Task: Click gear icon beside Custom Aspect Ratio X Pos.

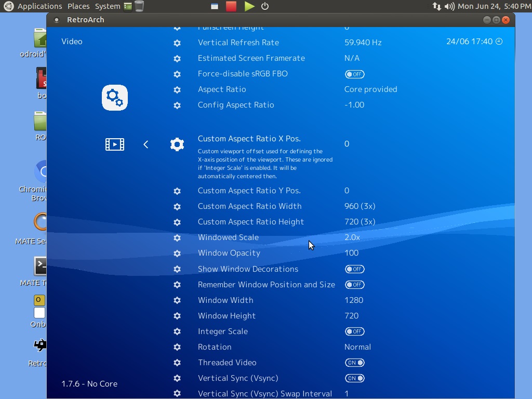Action: 177,144
